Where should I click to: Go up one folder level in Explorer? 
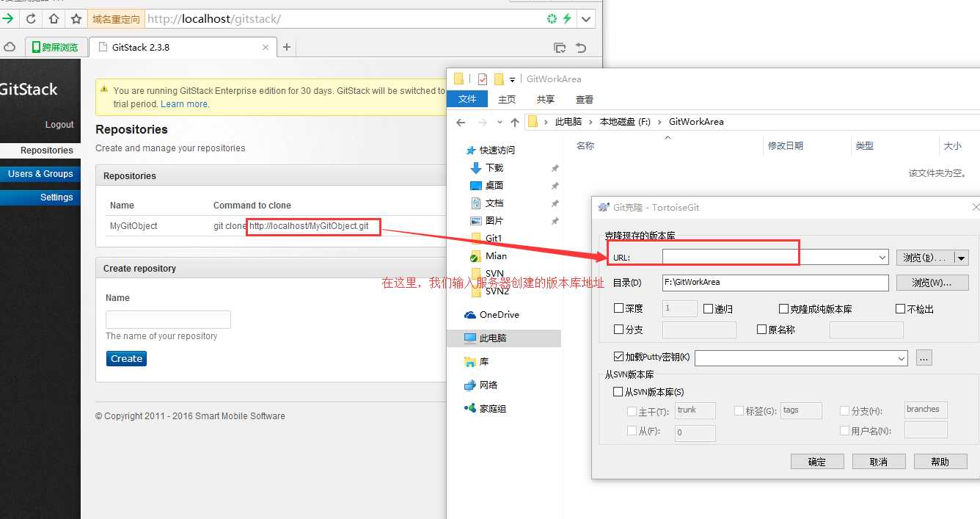(515, 122)
